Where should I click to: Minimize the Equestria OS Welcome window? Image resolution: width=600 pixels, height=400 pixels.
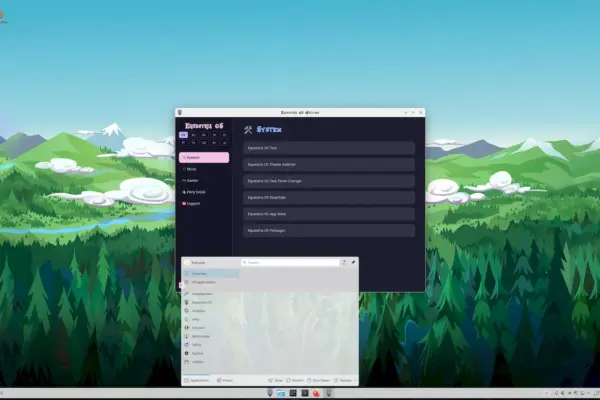point(405,113)
